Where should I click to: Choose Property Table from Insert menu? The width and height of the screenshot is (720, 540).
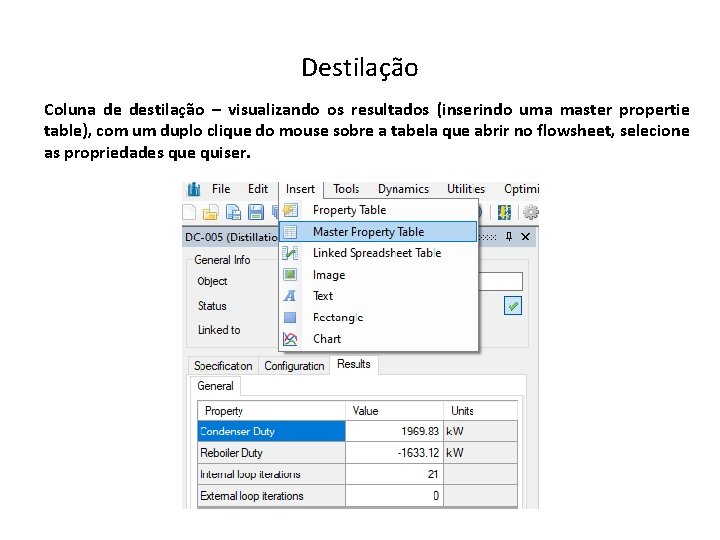378,210
